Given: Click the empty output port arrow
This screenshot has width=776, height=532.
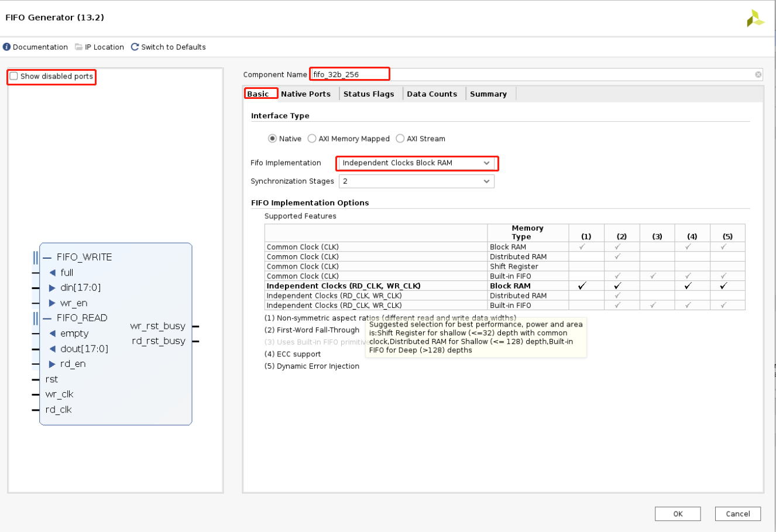Looking at the screenshot, I should pyautogui.click(x=51, y=333).
